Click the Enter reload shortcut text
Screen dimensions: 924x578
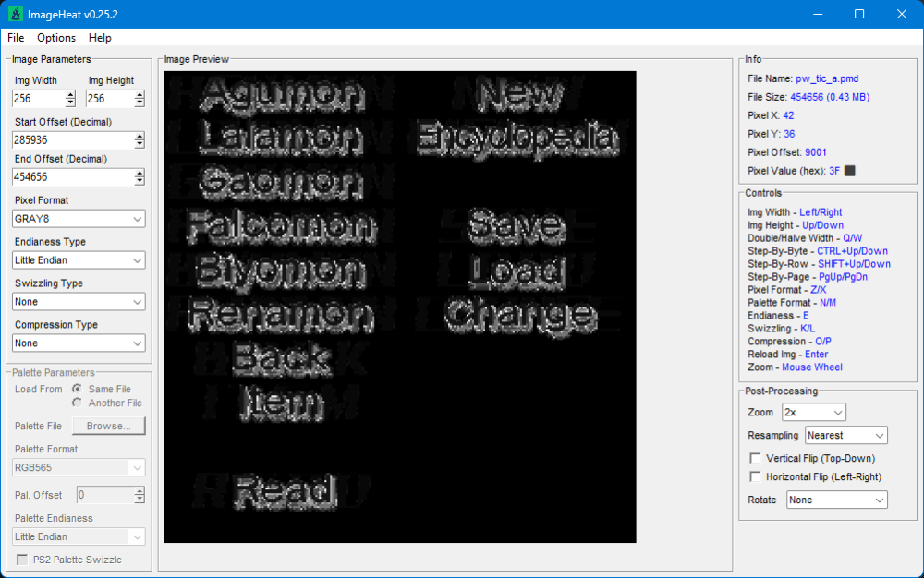[x=816, y=355]
